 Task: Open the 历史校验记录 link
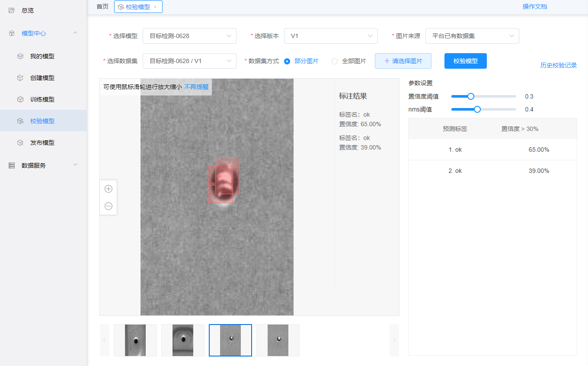point(559,66)
